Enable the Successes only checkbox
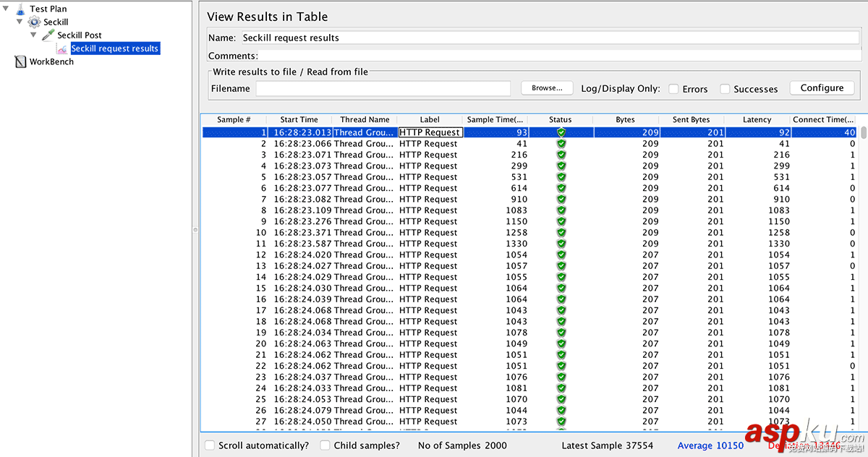Viewport: 868px width, 457px height. pos(725,89)
